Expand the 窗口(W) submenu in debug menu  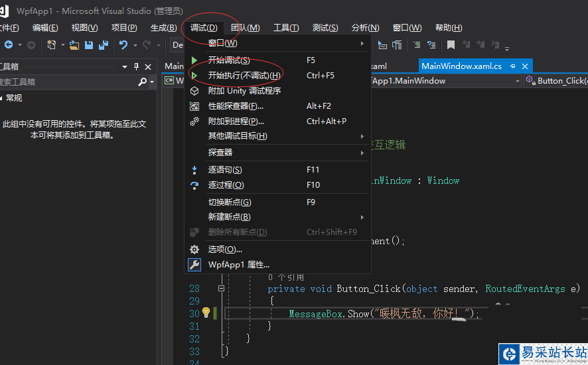coord(277,44)
